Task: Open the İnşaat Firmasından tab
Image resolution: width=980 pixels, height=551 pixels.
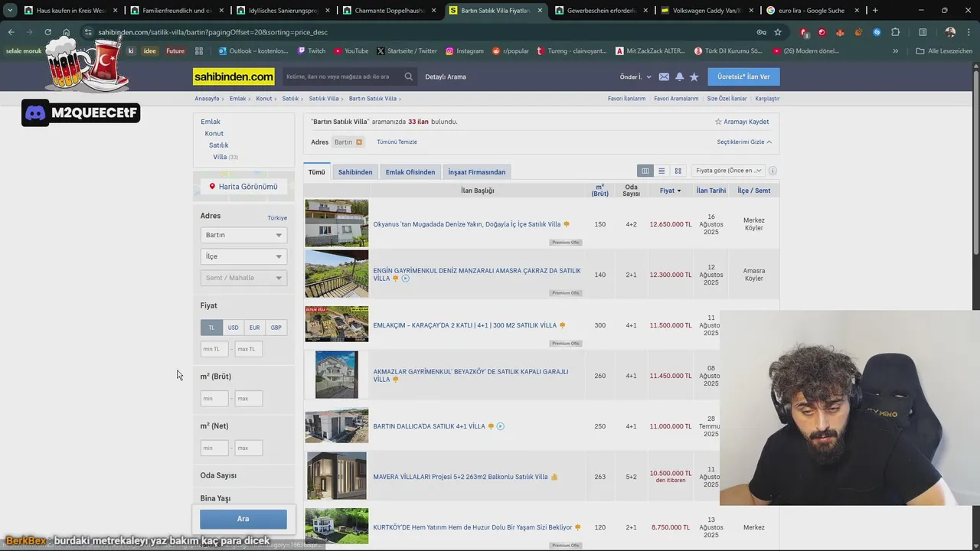Action: [x=477, y=172]
